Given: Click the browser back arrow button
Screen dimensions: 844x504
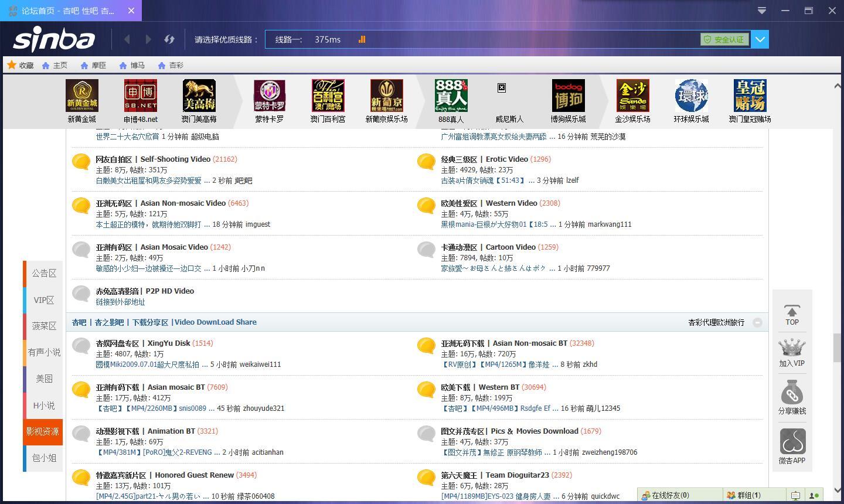Looking at the screenshot, I should (x=127, y=39).
